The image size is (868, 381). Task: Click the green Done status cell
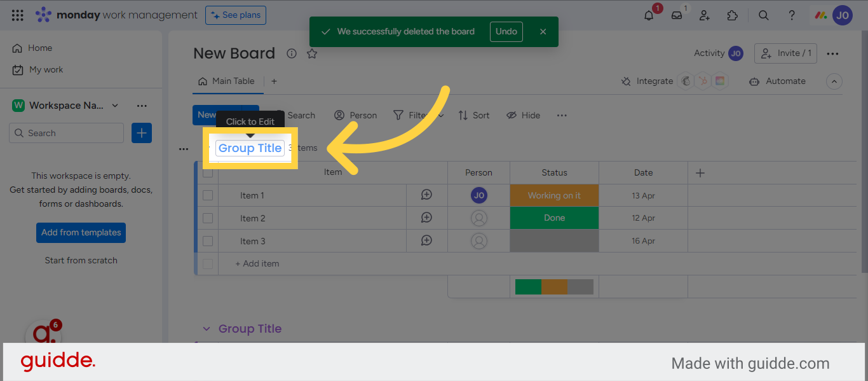(554, 218)
